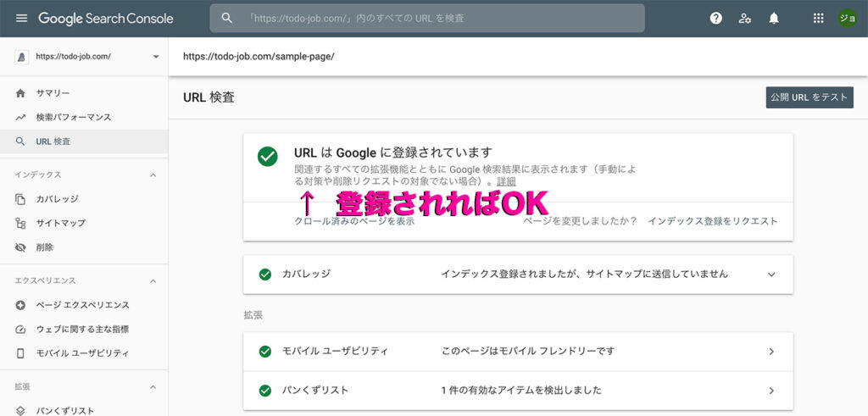The width and height of the screenshot is (868, 416).
Task: Click the text 1 件の有効なアイテムを検出しました
Action: [x=521, y=391]
